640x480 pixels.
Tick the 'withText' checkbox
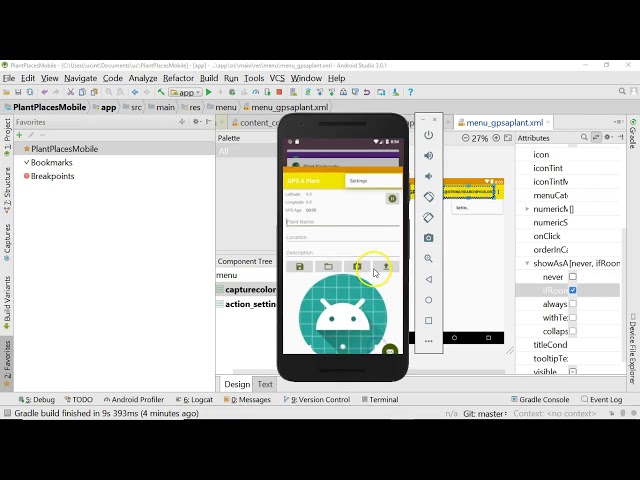point(573,318)
